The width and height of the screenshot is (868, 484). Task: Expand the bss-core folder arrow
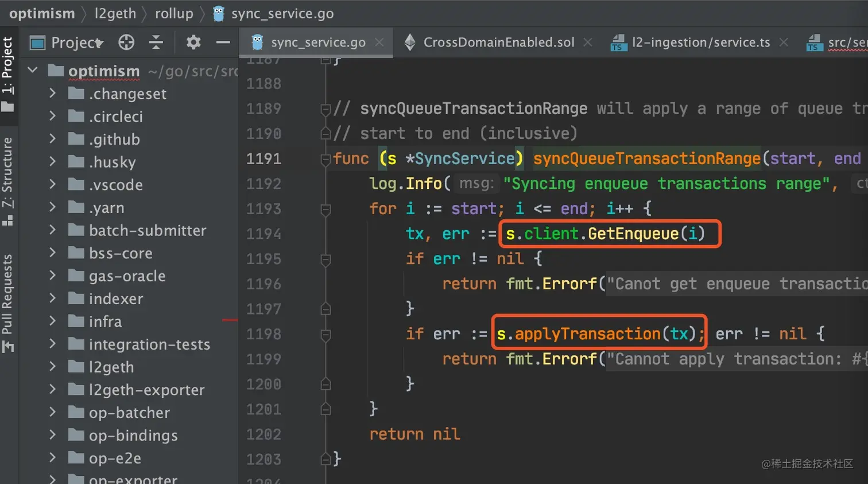(x=53, y=253)
